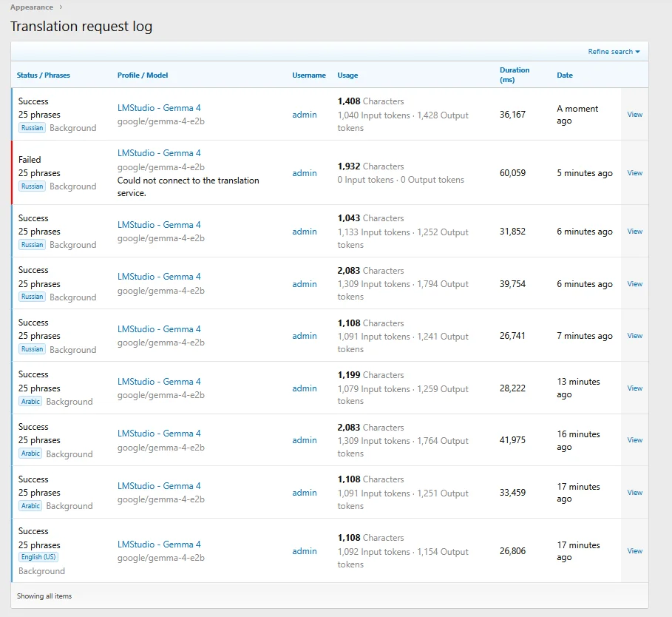Open View for the English (US) request
This screenshot has height=617, width=672.
click(635, 551)
